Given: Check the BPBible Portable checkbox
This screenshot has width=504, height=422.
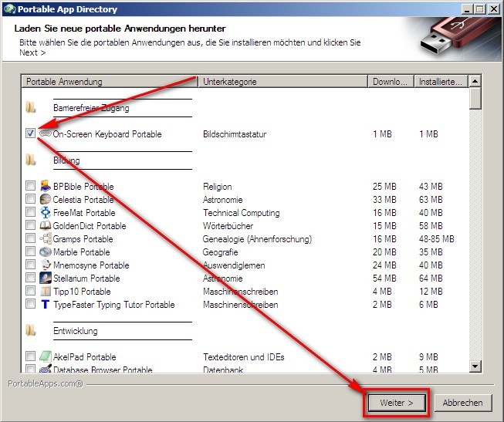Looking at the screenshot, I should (x=31, y=185).
